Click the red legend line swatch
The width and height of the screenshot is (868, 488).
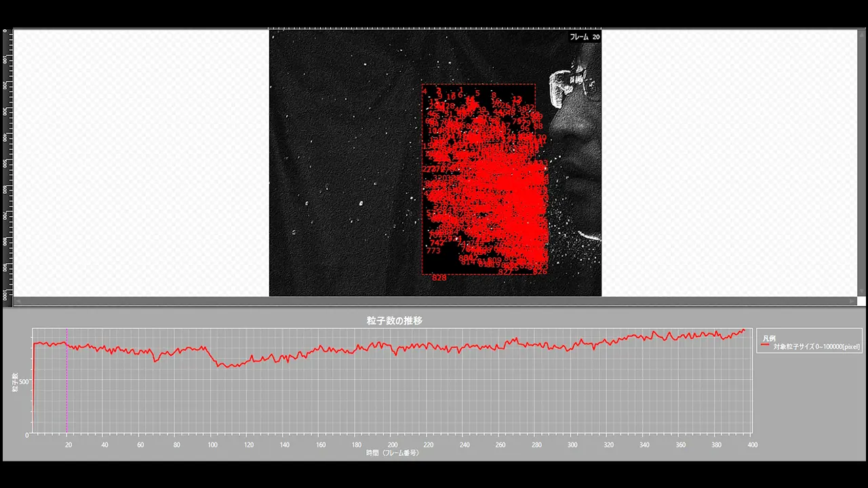click(x=765, y=346)
